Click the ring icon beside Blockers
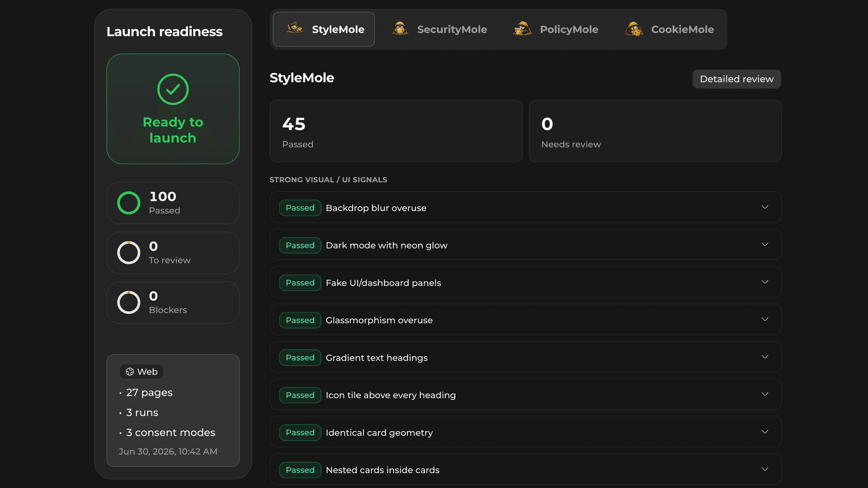 click(129, 302)
